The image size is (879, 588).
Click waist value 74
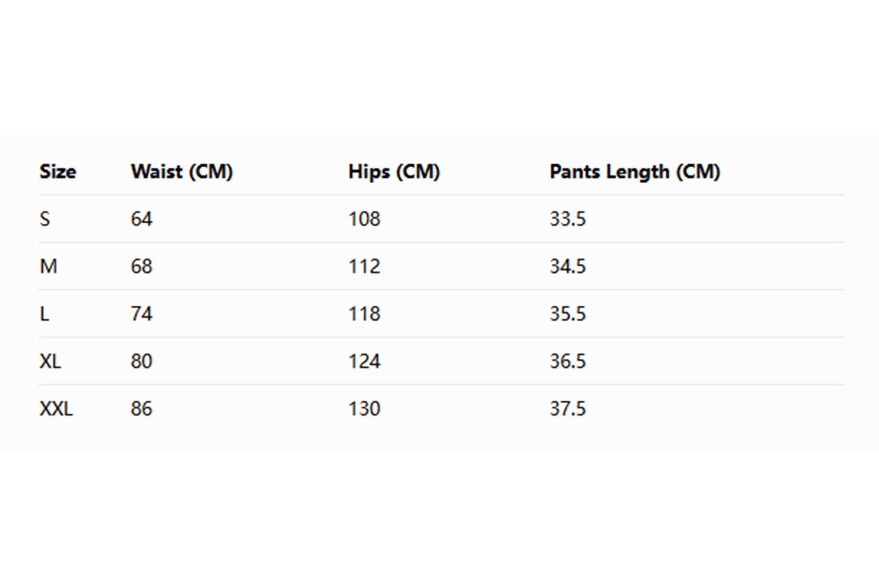pyautogui.click(x=141, y=314)
